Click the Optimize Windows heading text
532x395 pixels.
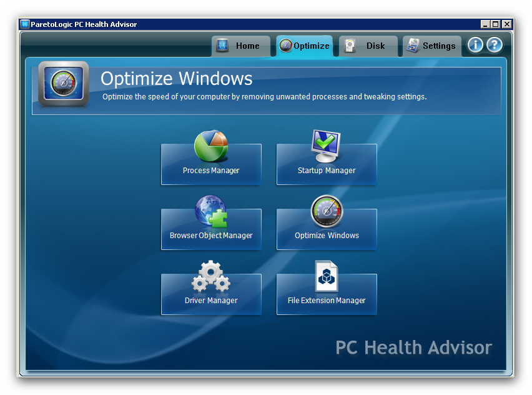[177, 79]
